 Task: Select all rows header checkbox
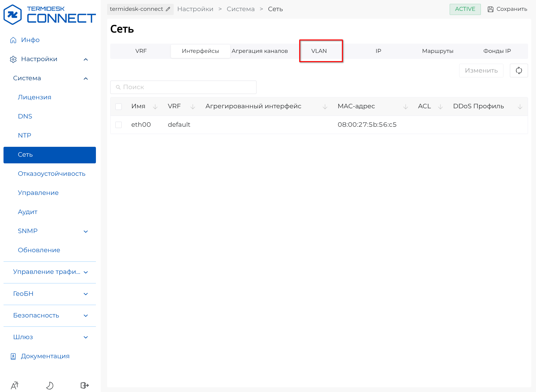(x=119, y=107)
